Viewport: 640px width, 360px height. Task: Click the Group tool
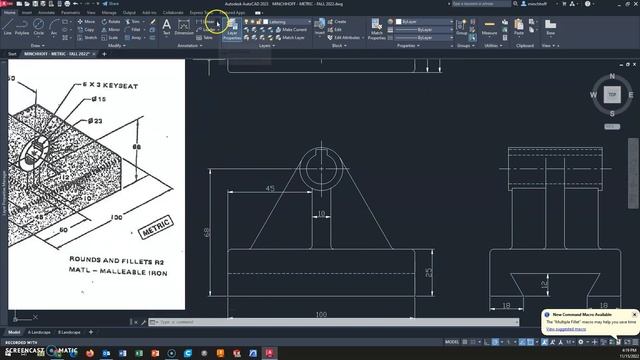(x=462, y=27)
